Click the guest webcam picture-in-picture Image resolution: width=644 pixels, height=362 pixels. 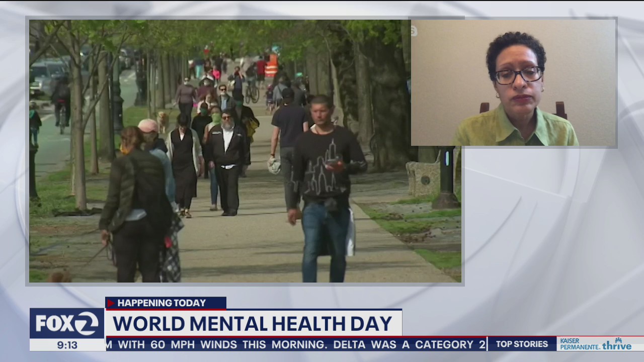513,82
